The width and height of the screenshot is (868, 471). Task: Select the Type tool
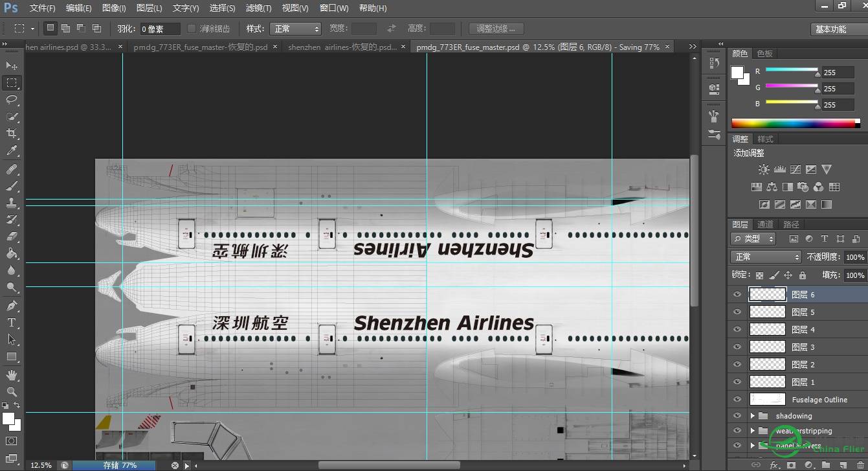(x=12, y=323)
